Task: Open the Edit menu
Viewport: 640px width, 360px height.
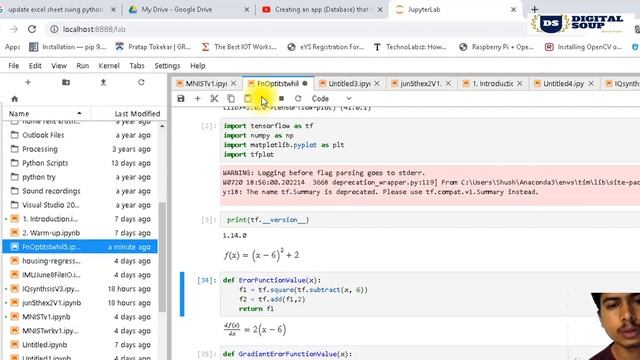Action: (x=35, y=66)
